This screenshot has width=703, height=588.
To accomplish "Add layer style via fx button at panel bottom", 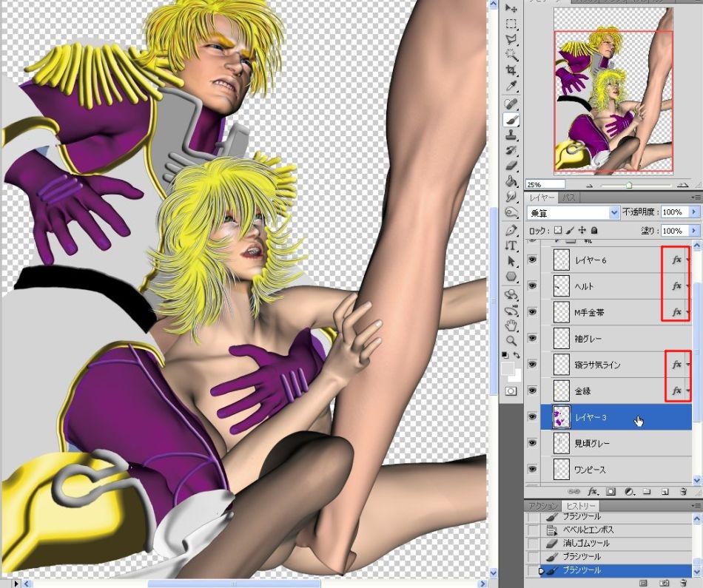I will click(x=593, y=492).
